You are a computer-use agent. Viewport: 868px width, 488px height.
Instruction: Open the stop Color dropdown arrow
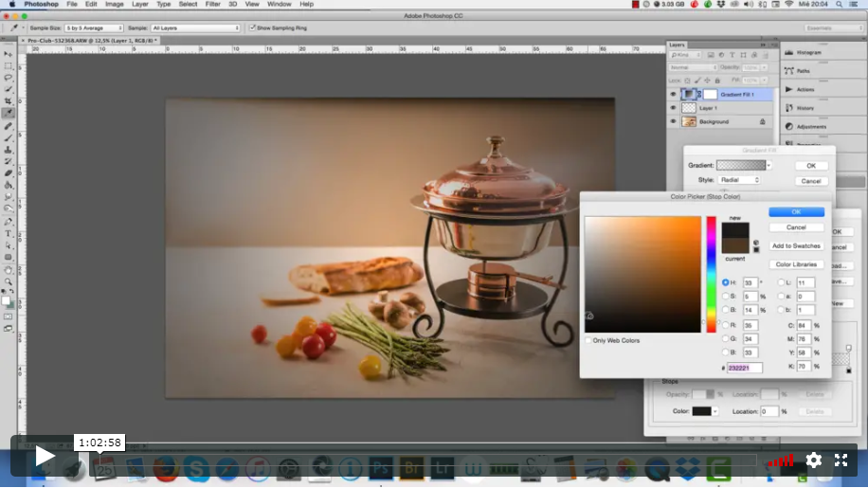click(x=715, y=411)
